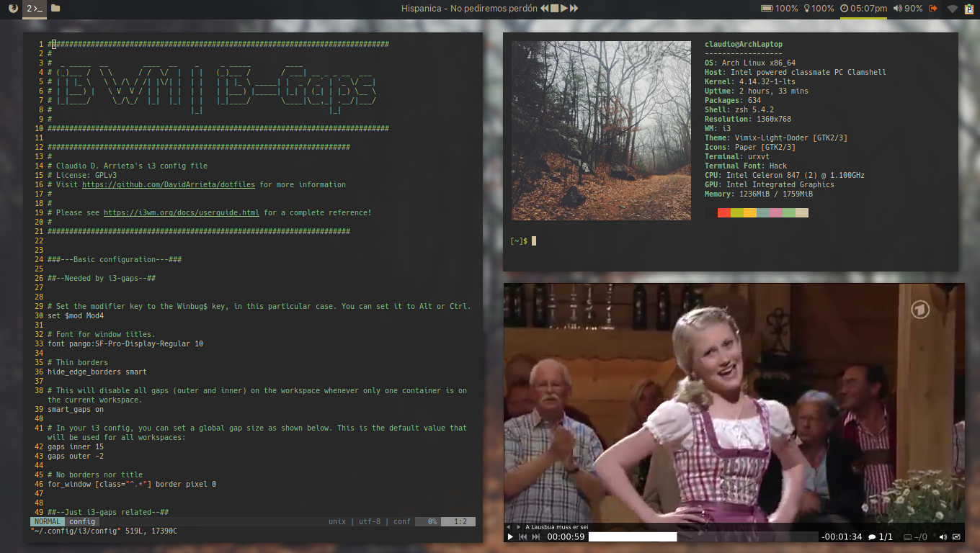This screenshot has height=553, width=980.
Task: Click previous track in bar music controls
Action: point(545,8)
